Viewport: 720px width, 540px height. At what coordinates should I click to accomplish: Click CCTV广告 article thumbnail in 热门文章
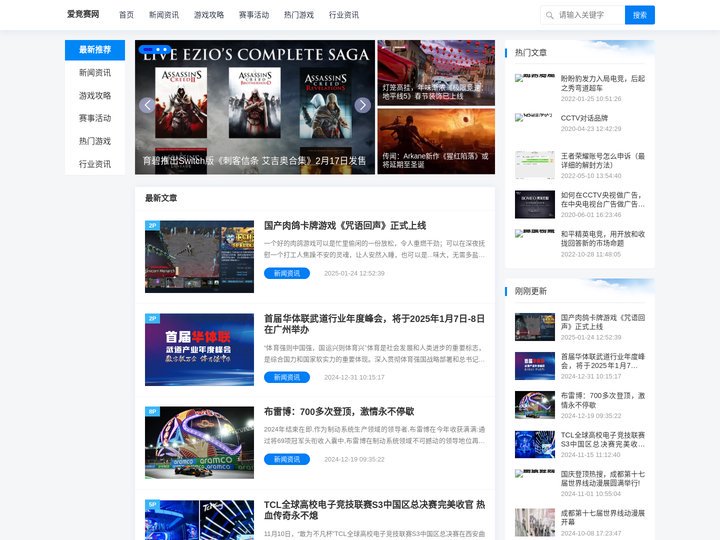(534, 204)
